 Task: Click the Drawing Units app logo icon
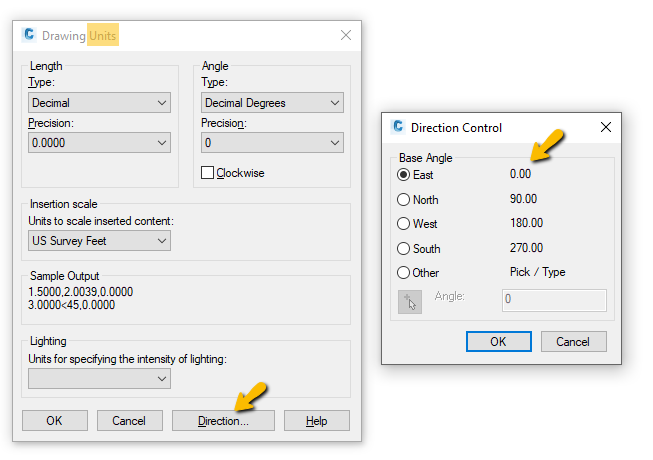coord(29,35)
